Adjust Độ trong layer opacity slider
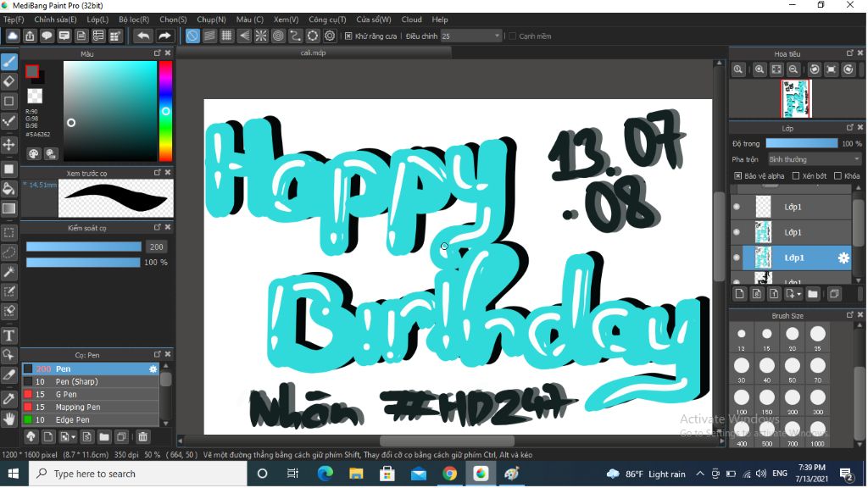868x488 pixels. pos(802,143)
